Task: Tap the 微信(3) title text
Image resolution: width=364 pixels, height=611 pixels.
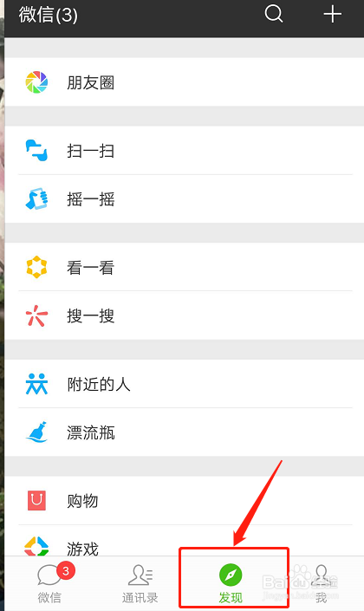Action: (x=48, y=15)
